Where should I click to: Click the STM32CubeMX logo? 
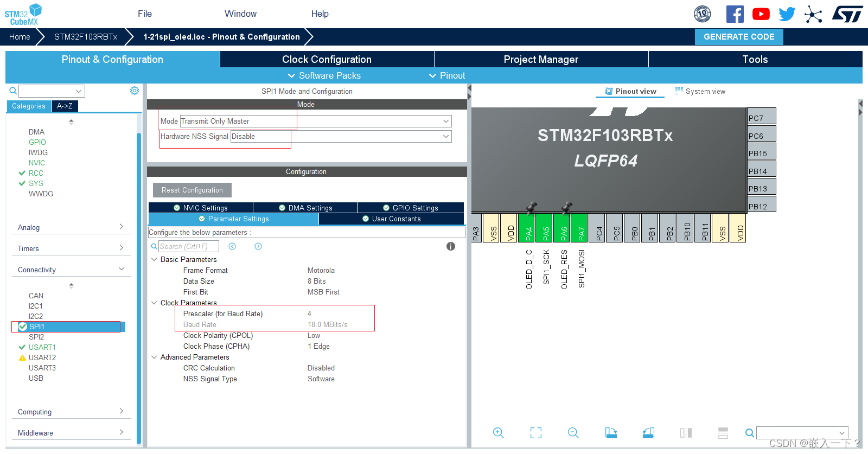[x=23, y=15]
